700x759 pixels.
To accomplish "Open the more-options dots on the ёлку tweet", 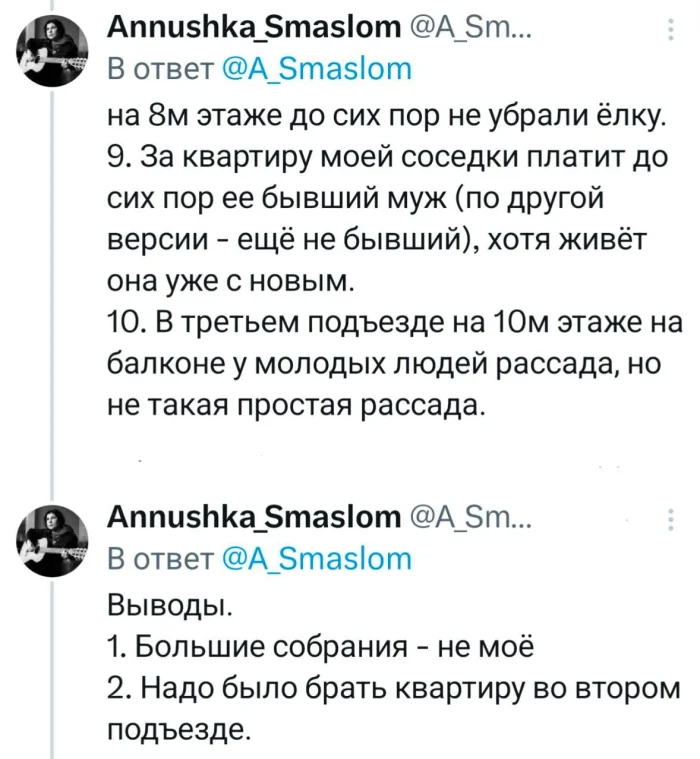I will coord(669,40).
